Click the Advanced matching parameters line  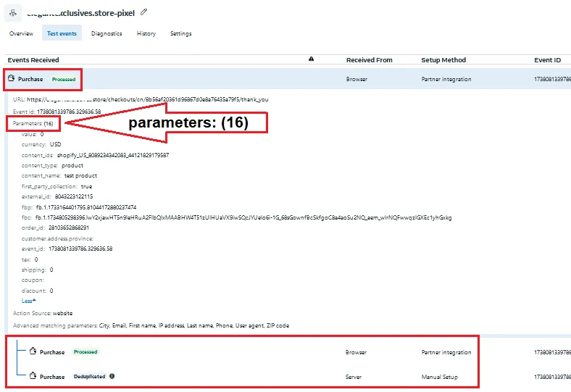click(x=151, y=326)
